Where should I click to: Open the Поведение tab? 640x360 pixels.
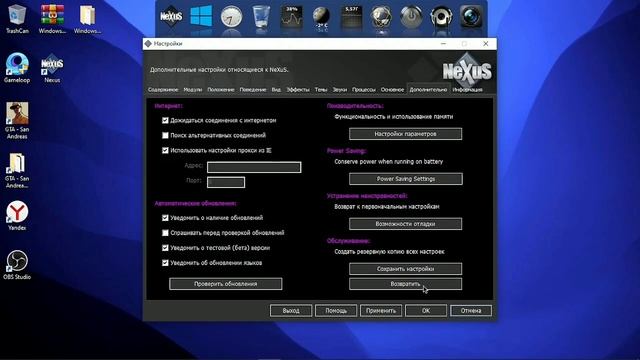[253, 89]
